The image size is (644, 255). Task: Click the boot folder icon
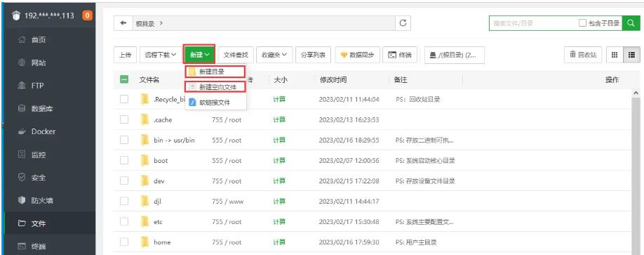point(145,160)
